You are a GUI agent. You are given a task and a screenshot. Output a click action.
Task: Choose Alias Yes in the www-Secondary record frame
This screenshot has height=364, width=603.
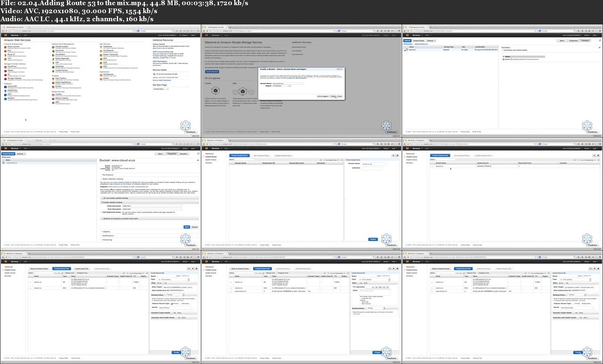(560, 283)
